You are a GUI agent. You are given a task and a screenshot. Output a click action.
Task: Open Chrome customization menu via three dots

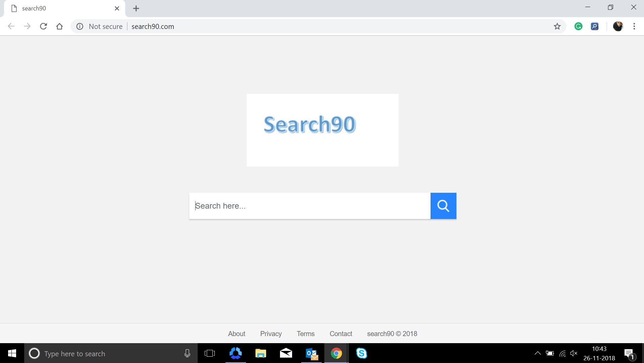[634, 26]
